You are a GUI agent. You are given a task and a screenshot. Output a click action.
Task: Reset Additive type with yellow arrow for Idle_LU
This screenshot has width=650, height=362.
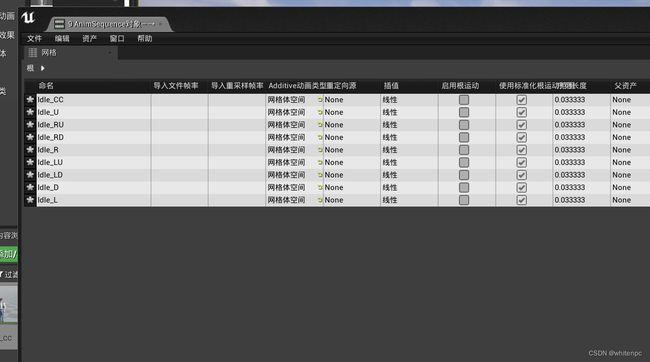click(320, 162)
